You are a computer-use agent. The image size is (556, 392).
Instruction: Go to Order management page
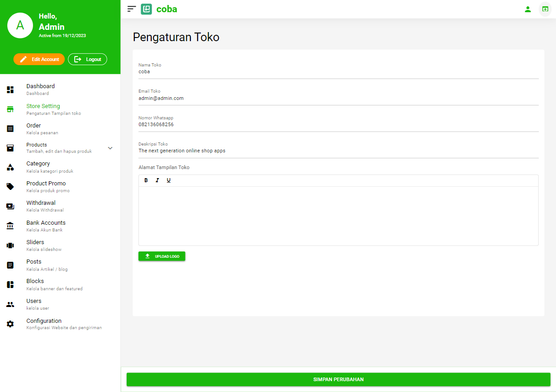tap(34, 128)
